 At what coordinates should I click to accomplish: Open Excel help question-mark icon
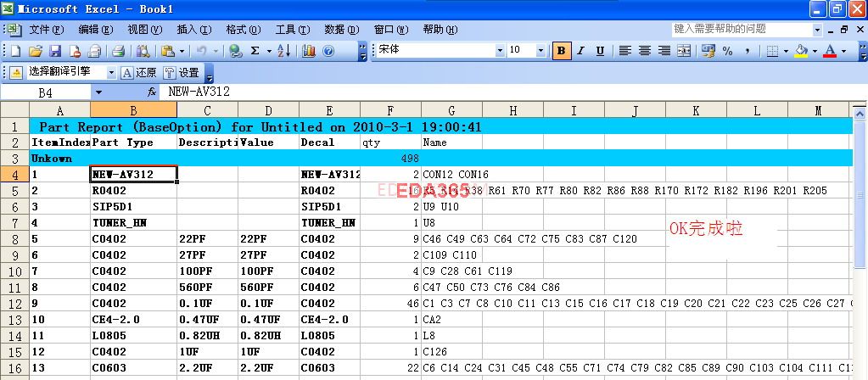[328, 52]
